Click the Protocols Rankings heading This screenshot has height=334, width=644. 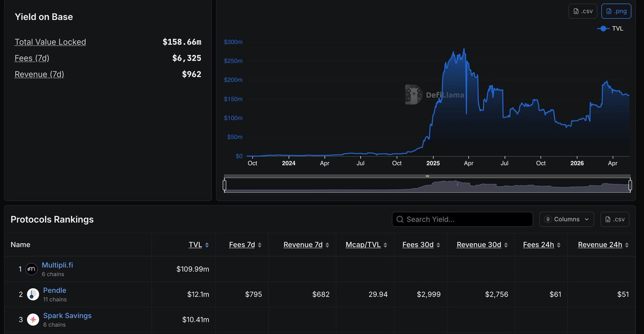(52, 219)
